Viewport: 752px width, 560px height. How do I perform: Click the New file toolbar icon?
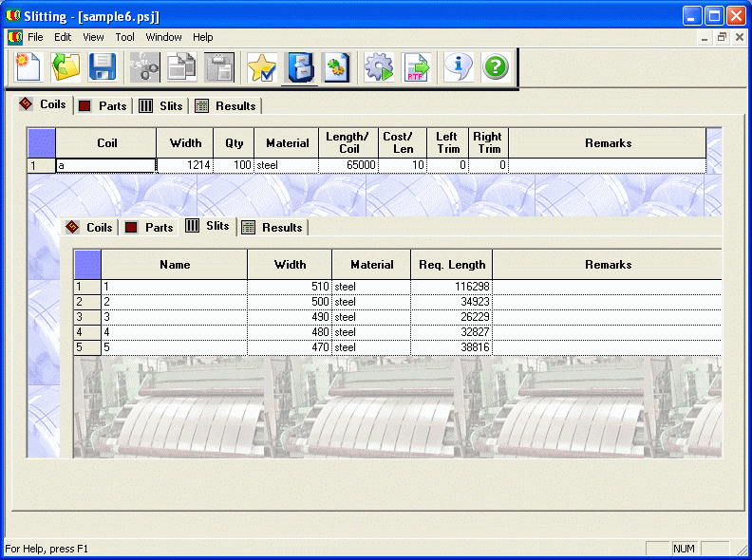pos(27,67)
